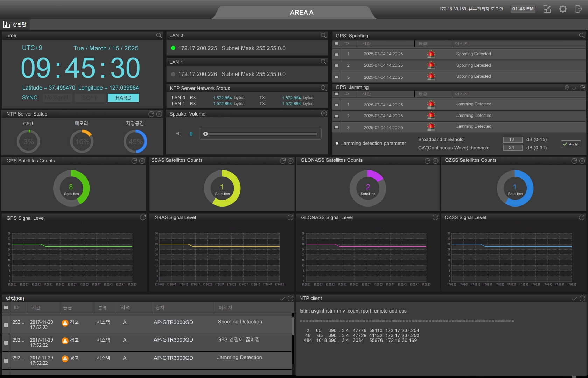The height and width of the screenshot is (378, 588).
Task: Select all alarms with the header checkbox
Action: (6, 308)
